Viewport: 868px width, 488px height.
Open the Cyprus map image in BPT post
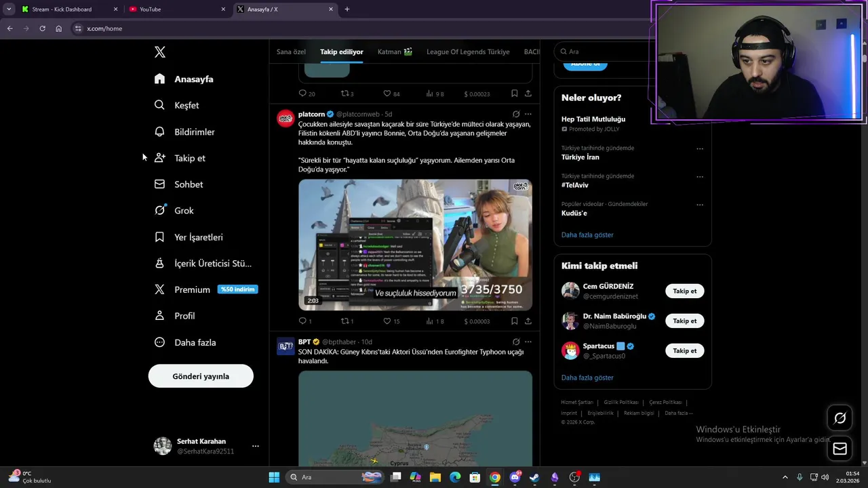point(415,419)
